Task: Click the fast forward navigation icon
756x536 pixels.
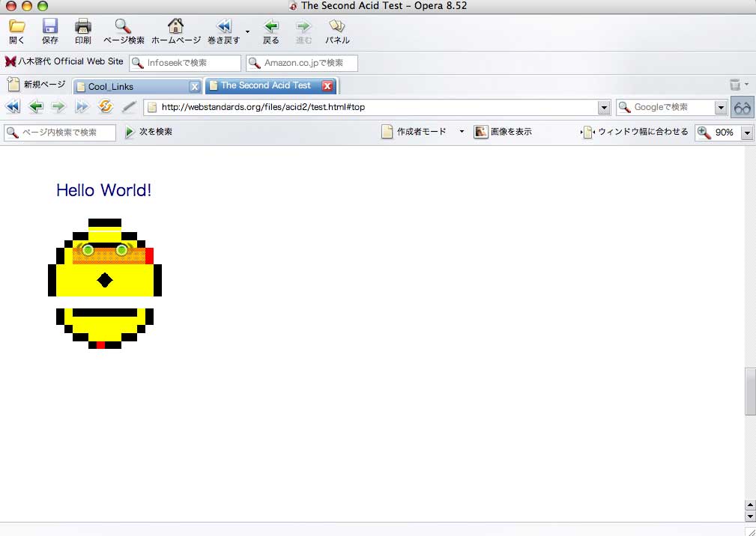Action: tap(82, 107)
